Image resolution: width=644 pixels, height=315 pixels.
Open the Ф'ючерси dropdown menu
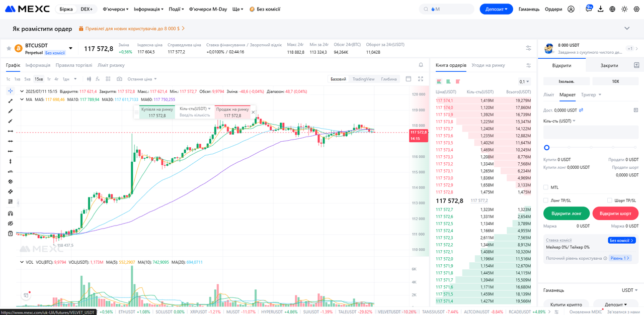116,9
